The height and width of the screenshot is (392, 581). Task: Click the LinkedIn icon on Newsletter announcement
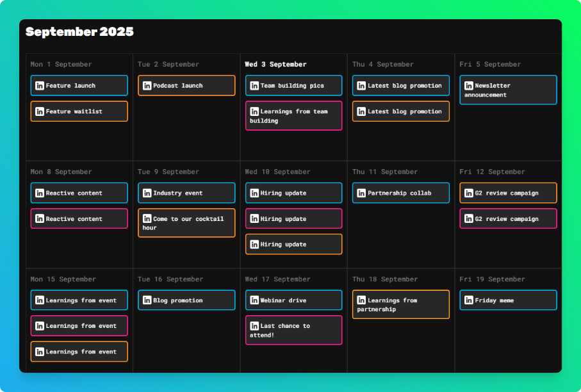pyautogui.click(x=468, y=85)
